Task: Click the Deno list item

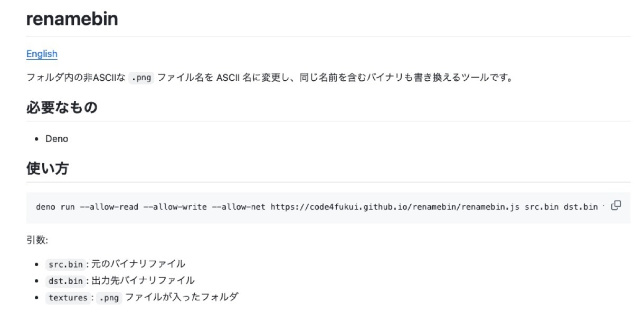Action: coord(56,139)
